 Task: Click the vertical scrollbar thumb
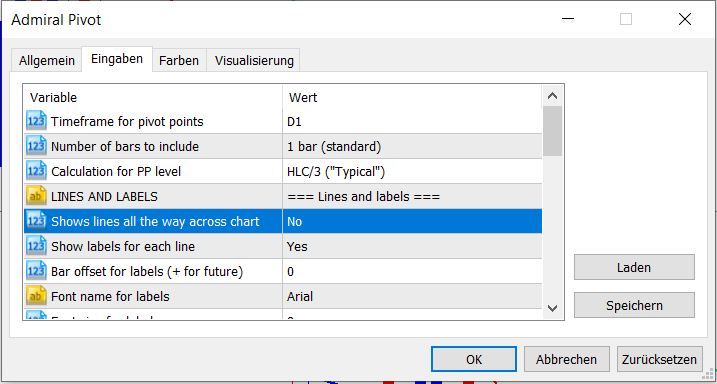coord(552,132)
